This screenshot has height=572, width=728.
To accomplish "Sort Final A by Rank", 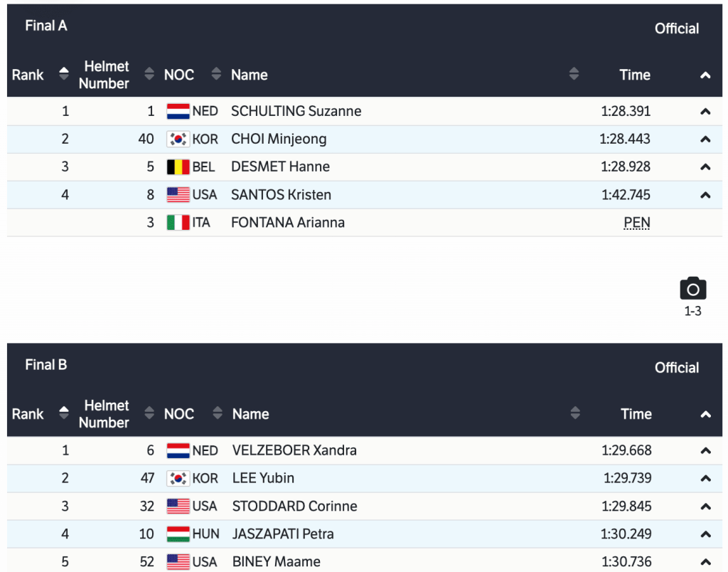I will tap(64, 75).
